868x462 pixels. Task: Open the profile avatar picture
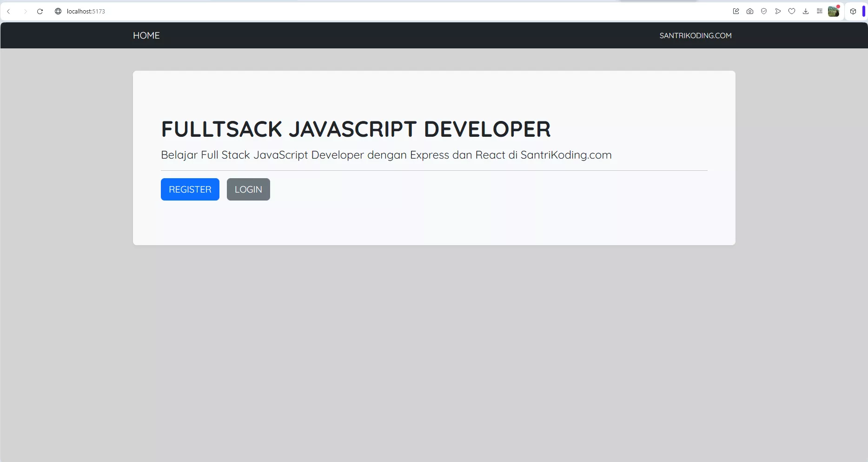(x=834, y=11)
